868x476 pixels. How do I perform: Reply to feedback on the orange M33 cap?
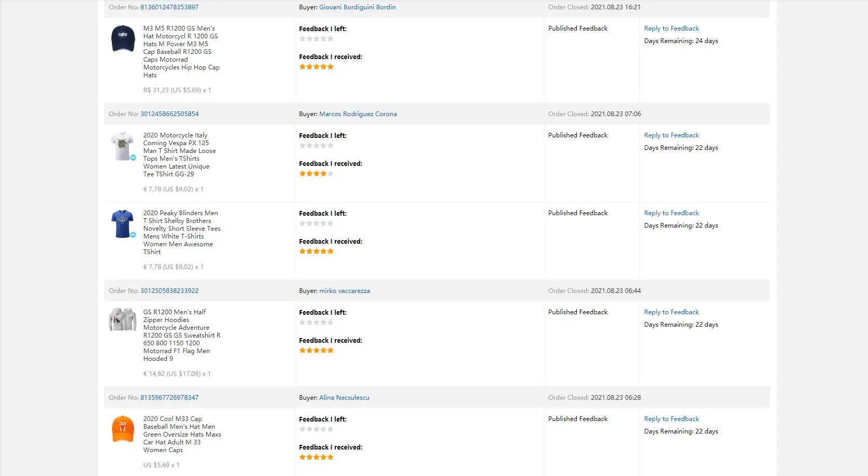click(671, 419)
